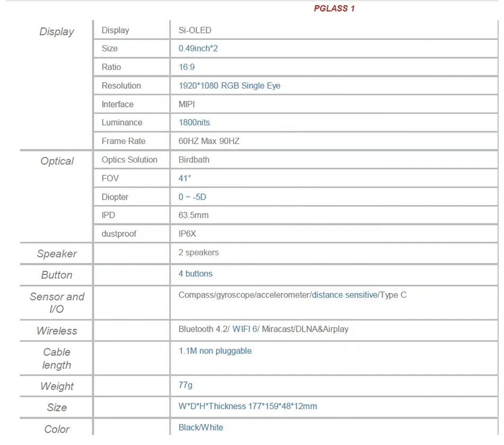Click '1920*1080 RGB Single Eye' resolution
This screenshot has width=504, height=445.
tap(229, 86)
